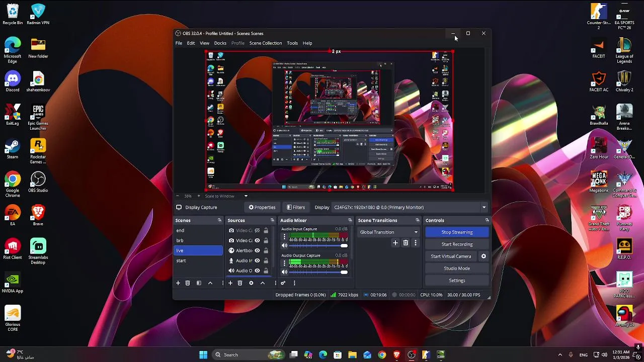Open Audio Output Capture three-dot options
This screenshot has width=644, height=362.
point(284,263)
